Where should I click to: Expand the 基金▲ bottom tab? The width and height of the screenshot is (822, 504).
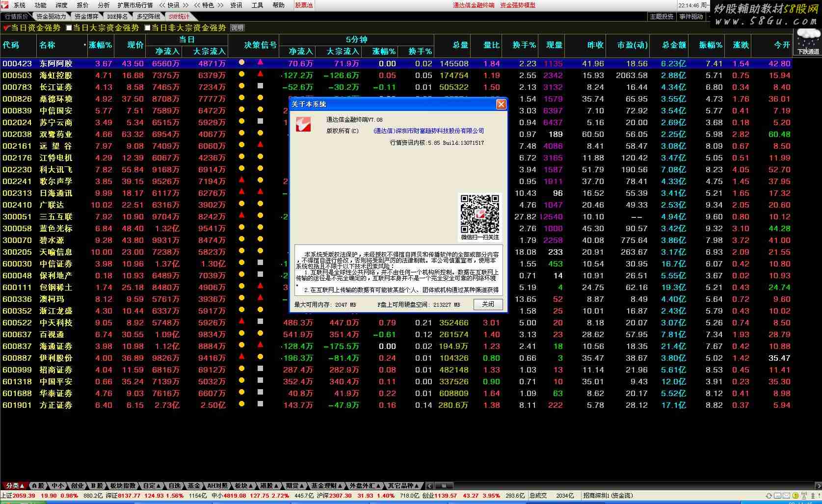[193, 486]
